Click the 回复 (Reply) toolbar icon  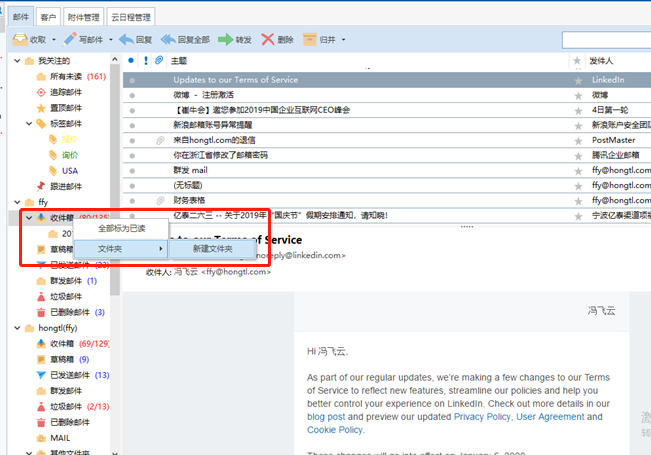click(125, 40)
